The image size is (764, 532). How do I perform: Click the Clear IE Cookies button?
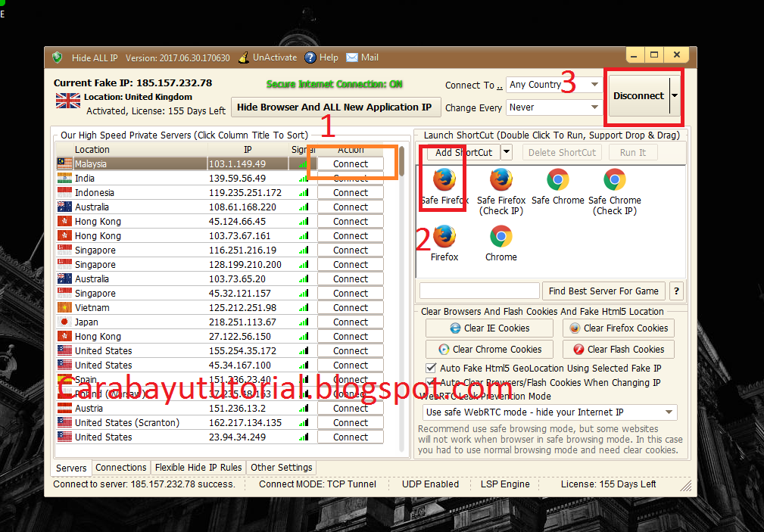(489, 328)
